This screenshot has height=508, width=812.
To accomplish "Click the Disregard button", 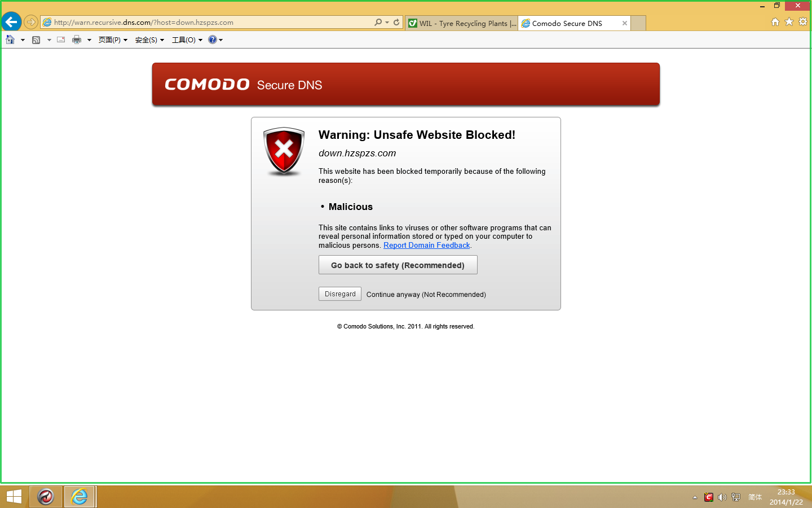I will pos(340,294).
